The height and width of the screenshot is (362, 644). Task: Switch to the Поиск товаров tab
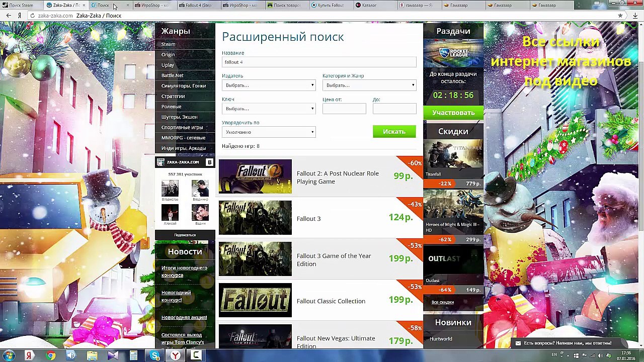(x=286, y=5)
